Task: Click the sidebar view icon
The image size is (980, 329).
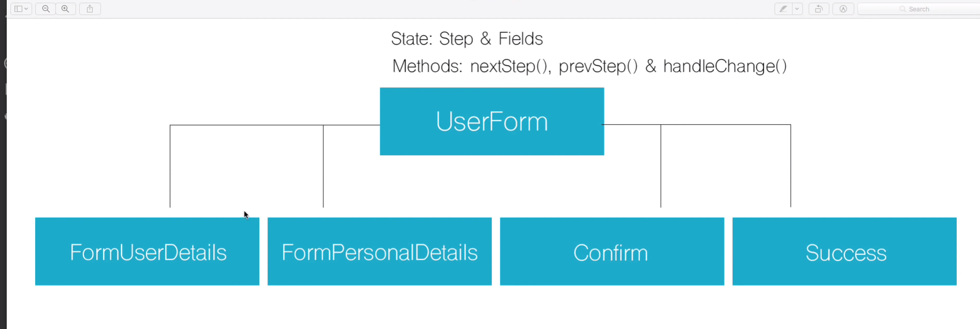Action: coord(18,9)
